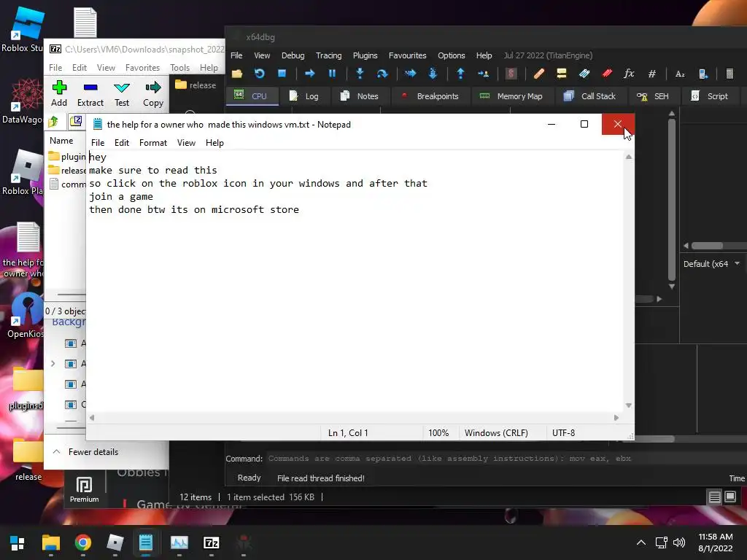Open the Options menu in x64dbg
The width and height of the screenshot is (747, 560).
click(x=451, y=55)
